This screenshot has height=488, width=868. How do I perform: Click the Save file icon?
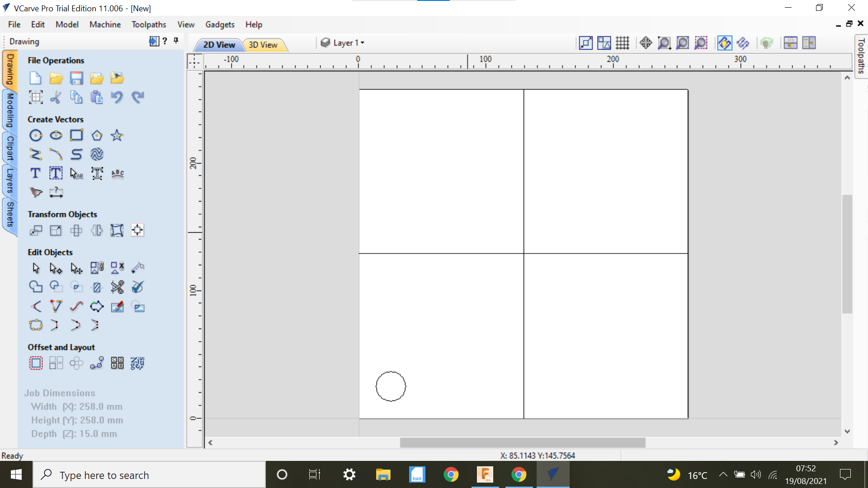coord(76,78)
